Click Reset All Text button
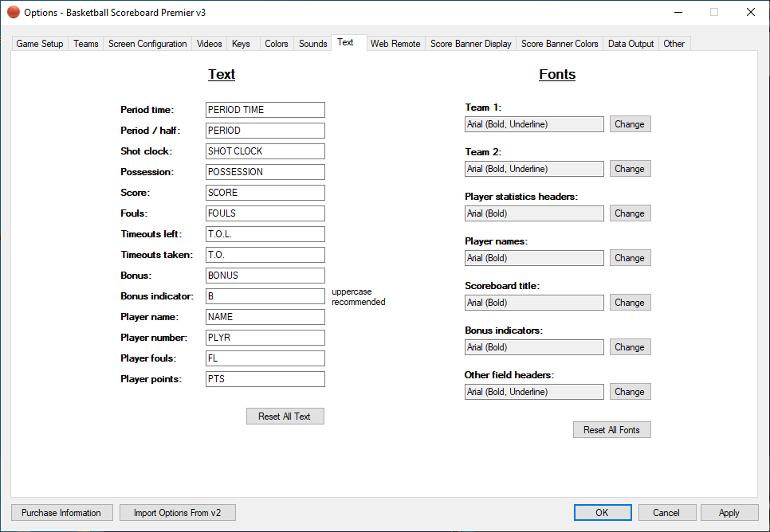This screenshot has width=770, height=532. [285, 417]
